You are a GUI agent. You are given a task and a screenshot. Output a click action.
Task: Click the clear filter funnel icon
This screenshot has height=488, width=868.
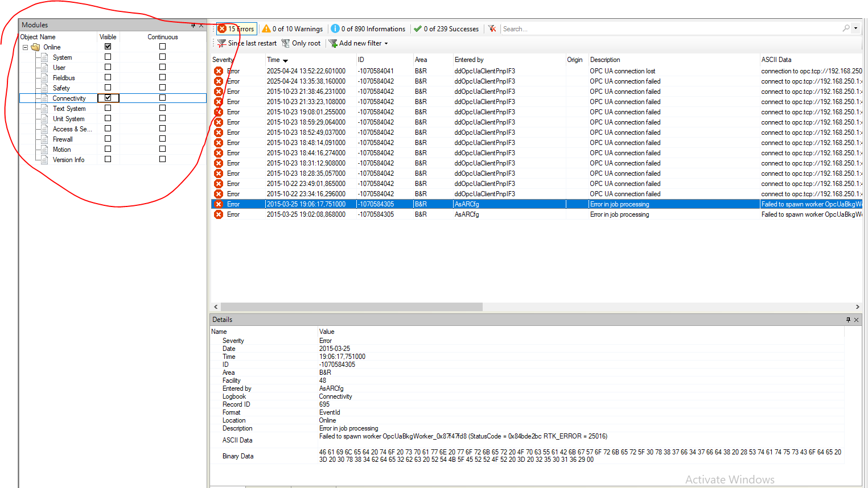coord(492,28)
